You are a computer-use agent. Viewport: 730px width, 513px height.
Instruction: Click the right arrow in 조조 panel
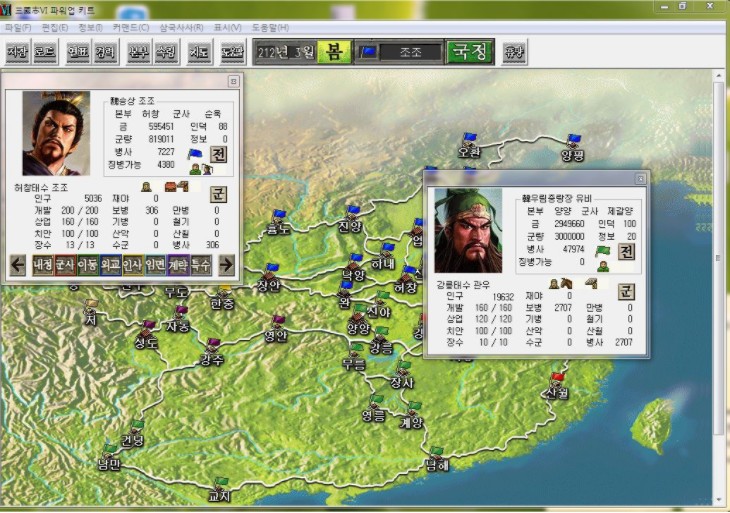pyautogui.click(x=226, y=265)
